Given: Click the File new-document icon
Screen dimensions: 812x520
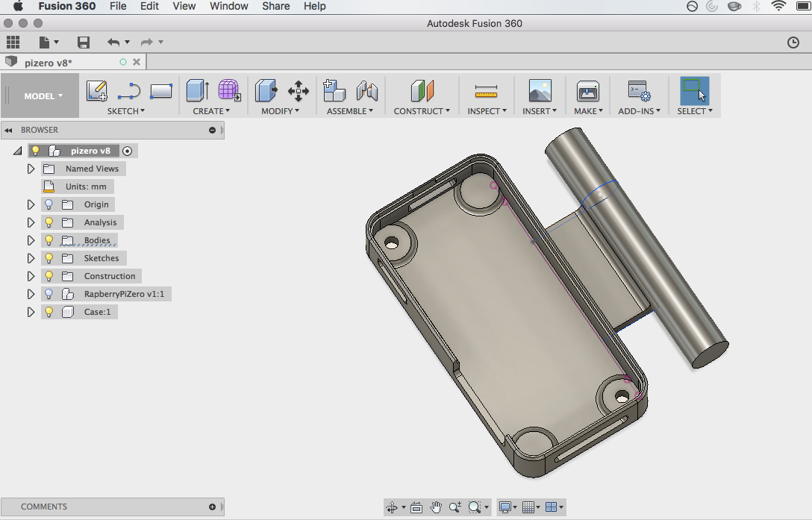Looking at the screenshot, I should coord(45,42).
